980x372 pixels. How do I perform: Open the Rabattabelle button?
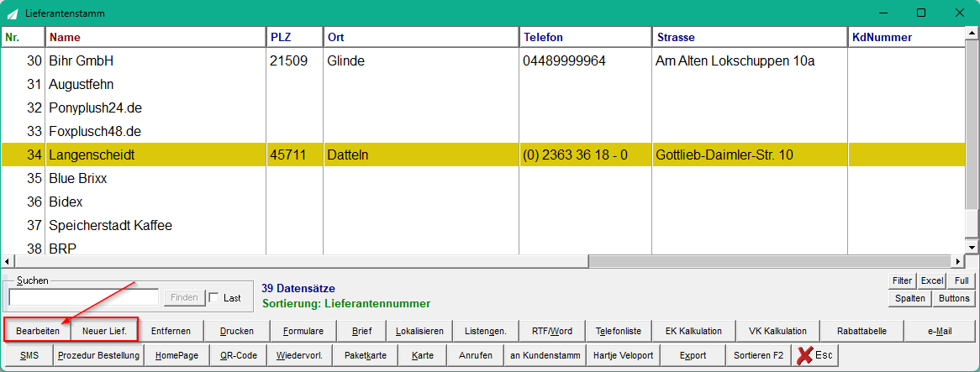(861, 331)
